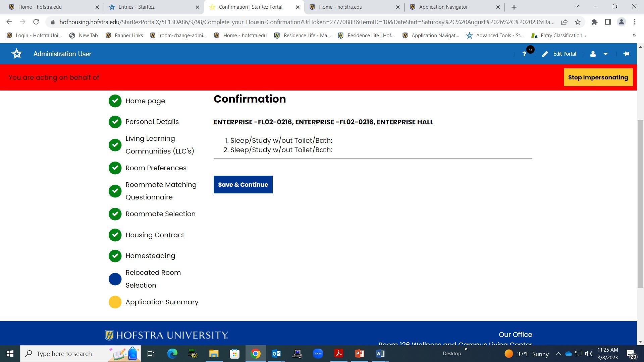The height and width of the screenshot is (362, 644).
Task: Click the Stop Impersonating button
Action: [598, 77]
